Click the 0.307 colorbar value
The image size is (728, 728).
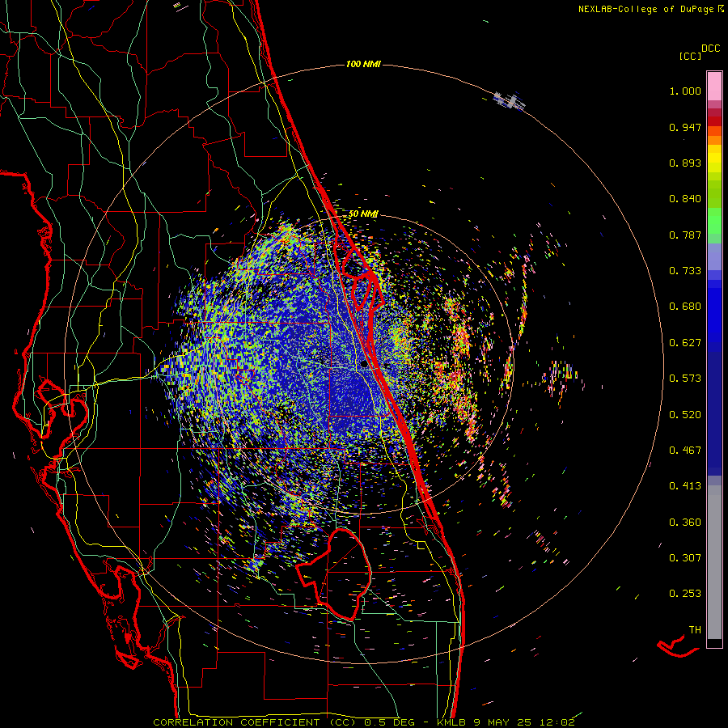pos(685,558)
